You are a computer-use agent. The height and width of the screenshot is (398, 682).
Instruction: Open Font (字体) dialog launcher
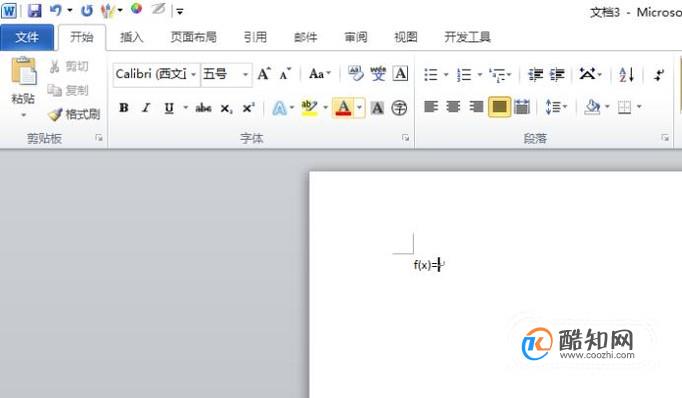[x=405, y=138]
